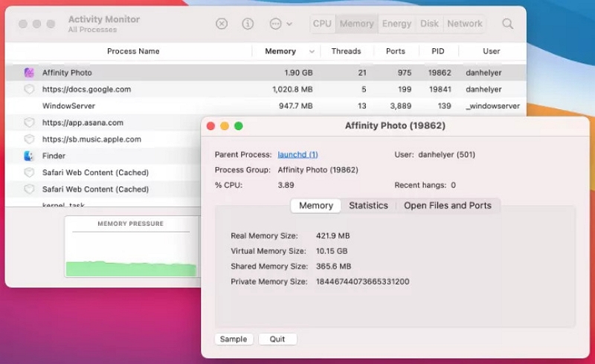Viewport: 595px width, 364px height.
Task: Click the Finder icon in process list
Action: (29, 156)
